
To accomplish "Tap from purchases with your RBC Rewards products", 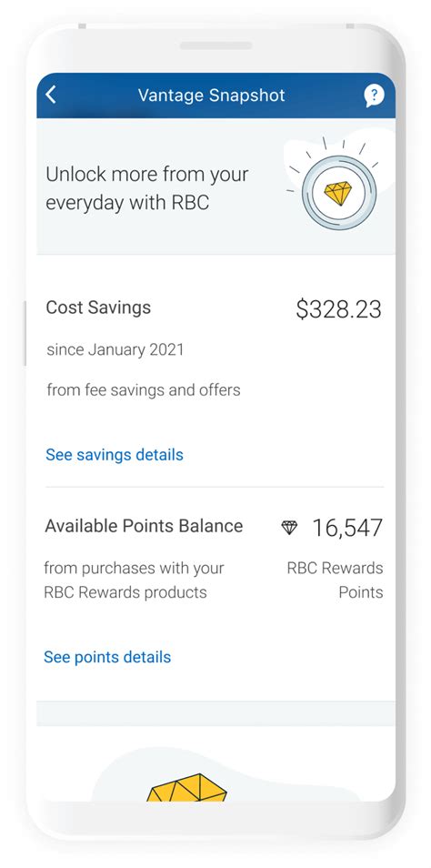I will (134, 580).
